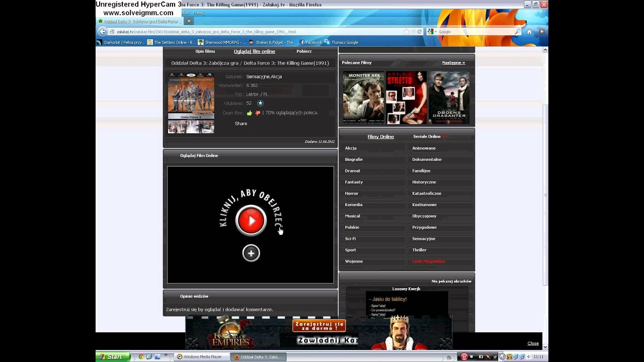The image size is (644, 362).
Task: Browse the Sci-Fi film category
Action: point(350,239)
